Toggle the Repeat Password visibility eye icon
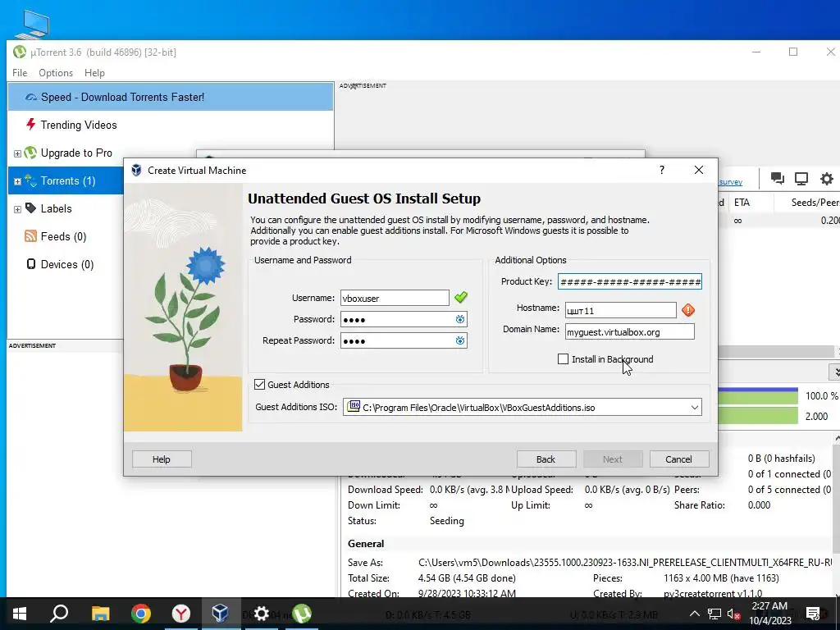Screen dimensions: 840x630 pyautogui.click(x=460, y=340)
